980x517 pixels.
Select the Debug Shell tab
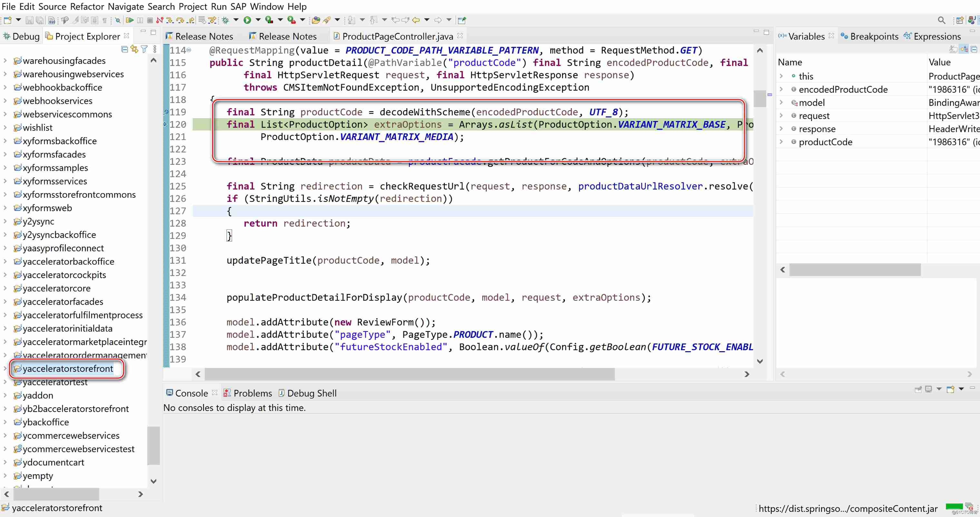(x=312, y=393)
